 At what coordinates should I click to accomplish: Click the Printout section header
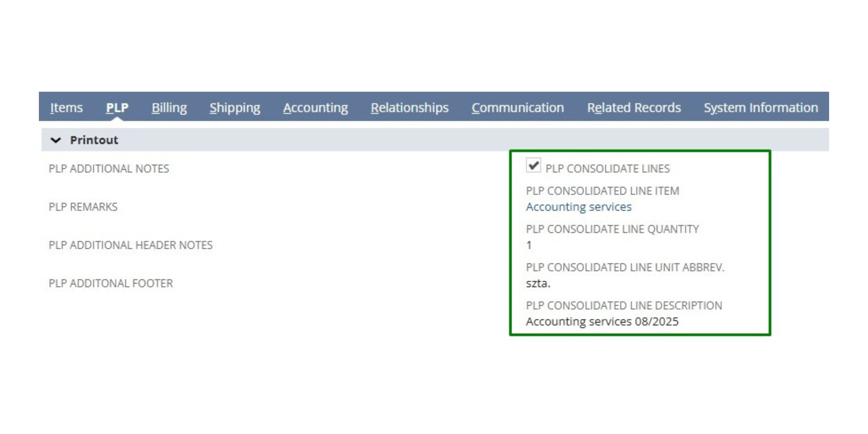[94, 140]
